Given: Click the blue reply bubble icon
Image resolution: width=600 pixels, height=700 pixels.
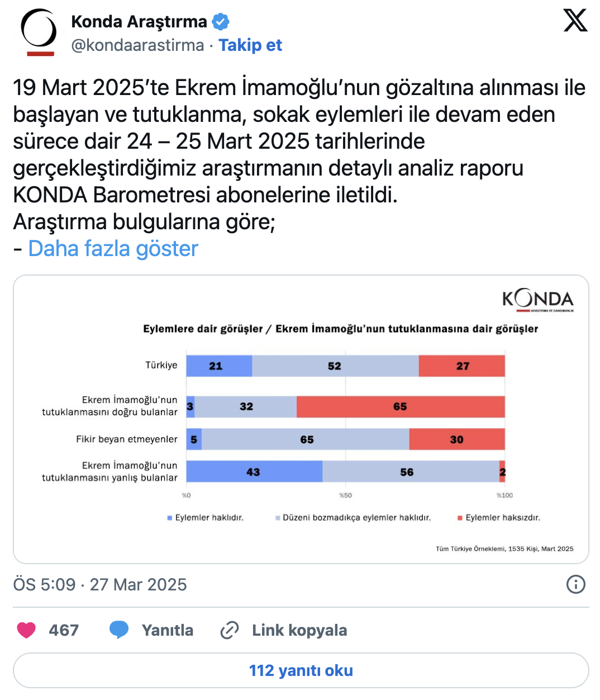Looking at the screenshot, I should coord(118,630).
